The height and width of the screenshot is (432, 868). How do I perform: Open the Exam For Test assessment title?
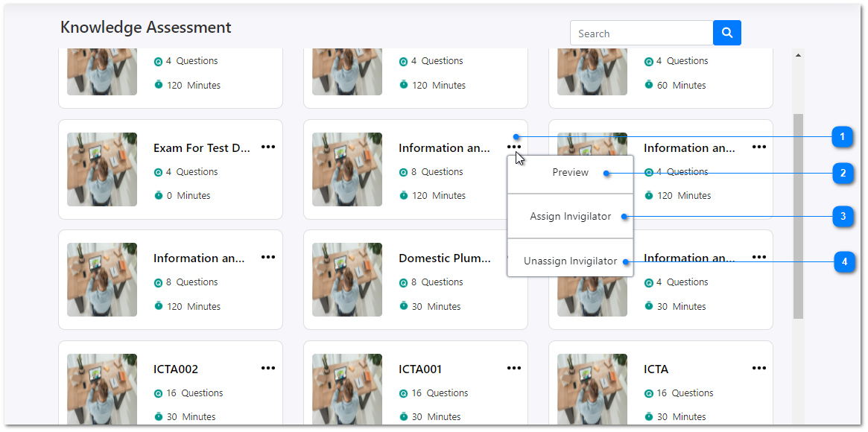[201, 148]
